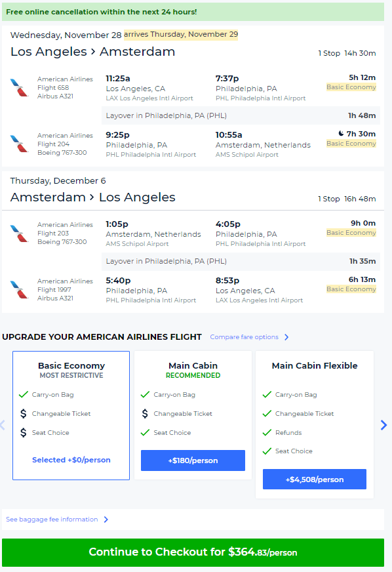Select the Main Cabin Flexible fare card
Image resolution: width=392 pixels, height=572 pixels.
click(314, 423)
